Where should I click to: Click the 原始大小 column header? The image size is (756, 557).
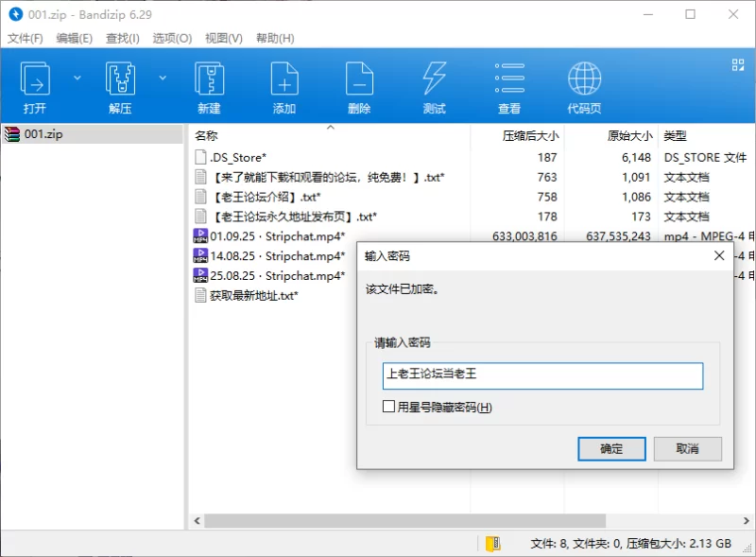click(629, 136)
